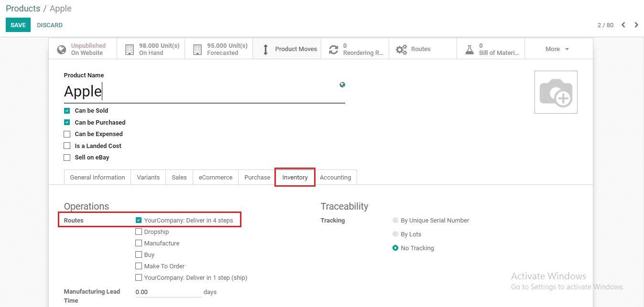The width and height of the screenshot is (644, 307).
Task: Go to the next product record arrow
Action: coord(636,25)
